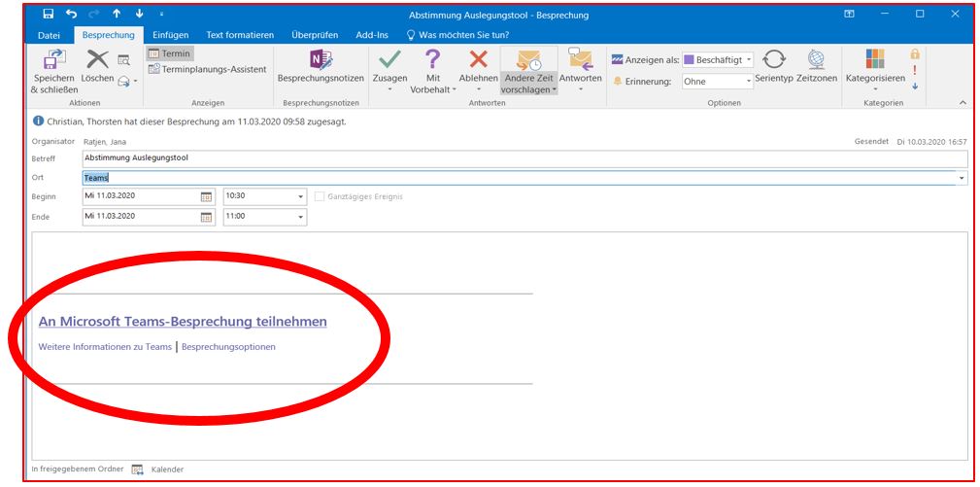980x487 pixels.
Task: Open the Erinnerung Ohne dropdown
Action: 718,82
